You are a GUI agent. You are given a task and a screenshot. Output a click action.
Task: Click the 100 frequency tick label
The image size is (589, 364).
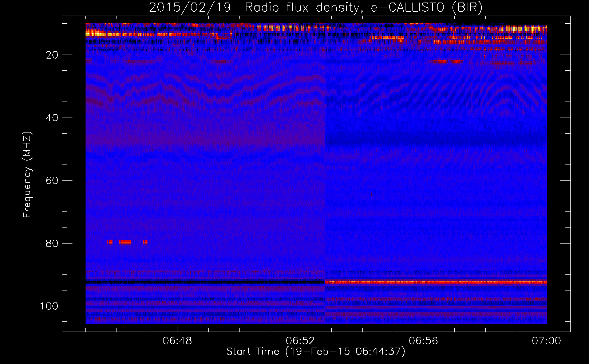49,306
